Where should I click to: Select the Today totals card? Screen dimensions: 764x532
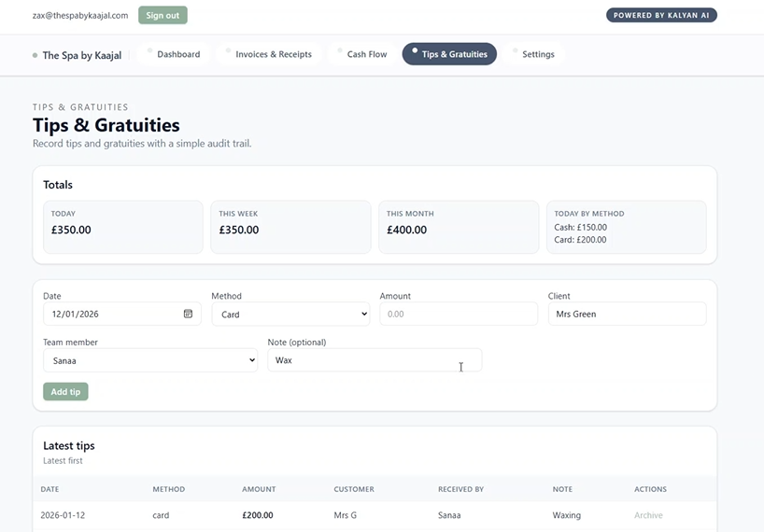[x=122, y=227]
